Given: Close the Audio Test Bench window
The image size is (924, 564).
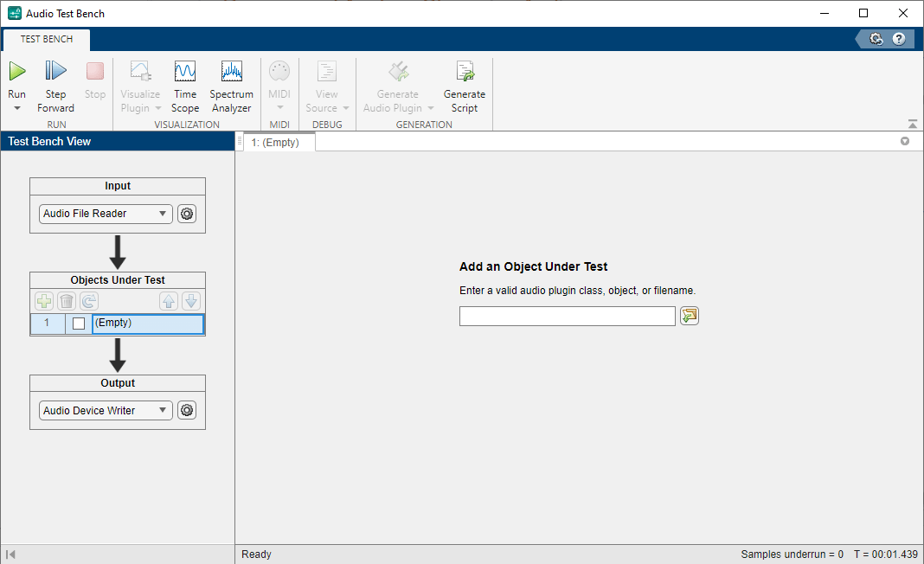Looking at the screenshot, I should click(x=902, y=14).
